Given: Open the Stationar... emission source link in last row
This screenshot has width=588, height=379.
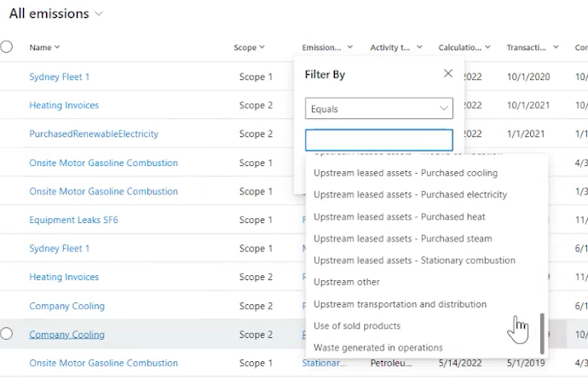Looking at the screenshot, I should (325, 364).
